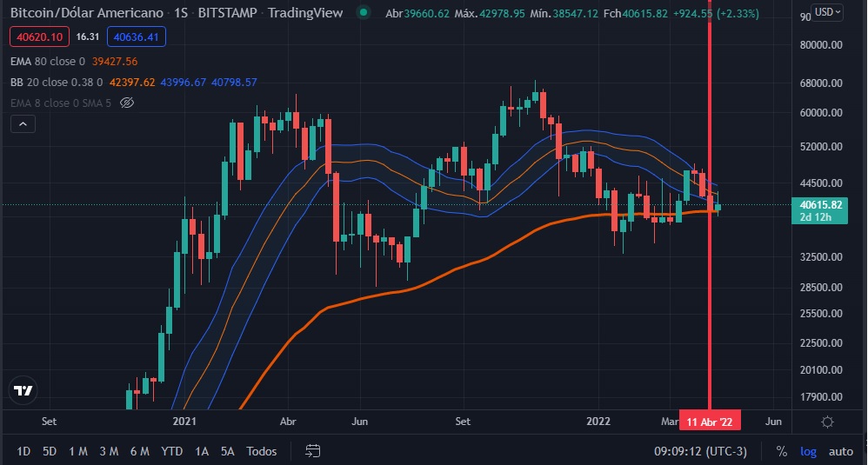Open the USD currency dropdown
Image resolution: width=868 pixels, height=465 pixels.
[x=828, y=12]
